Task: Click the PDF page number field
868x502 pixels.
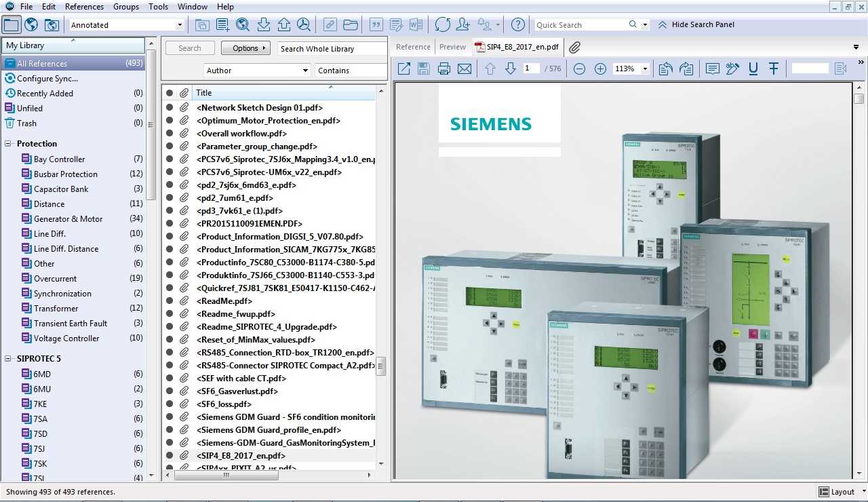Action: (532, 69)
